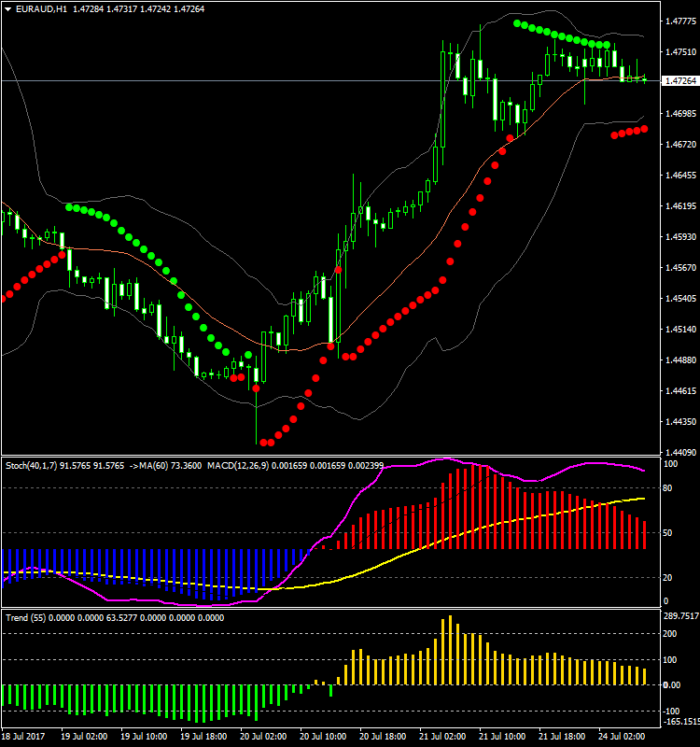This screenshot has width=700, height=747.
Task: Select the 20 Jul 02:00 time label
Action: 263,737
